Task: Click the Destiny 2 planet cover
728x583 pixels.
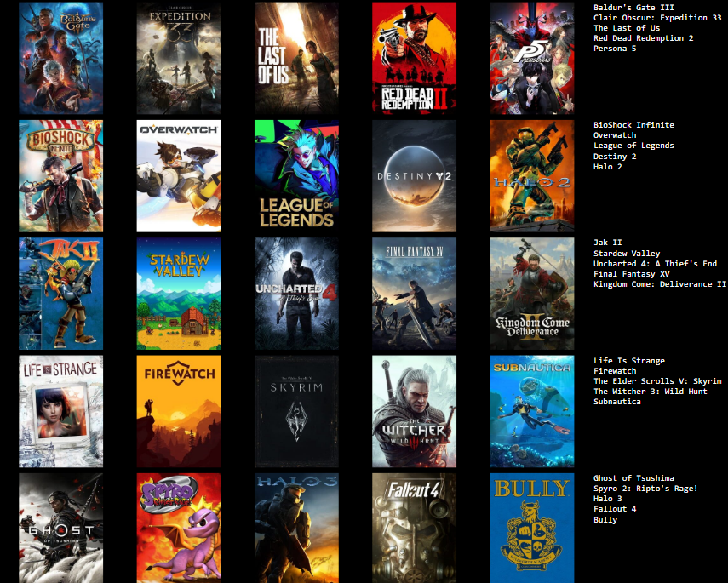Action: click(414, 176)
